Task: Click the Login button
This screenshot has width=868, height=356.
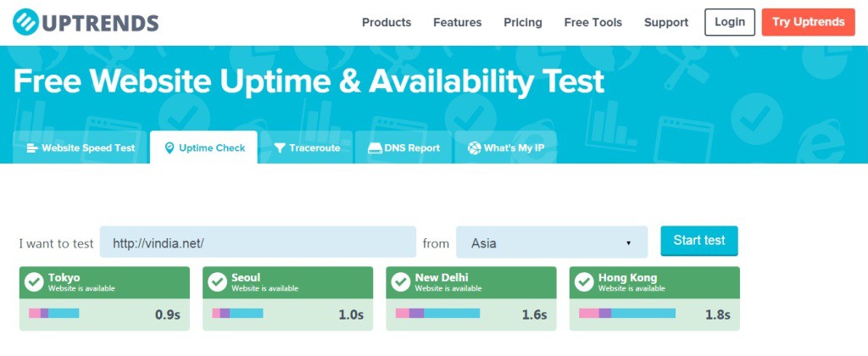Action: click(730, 22)
